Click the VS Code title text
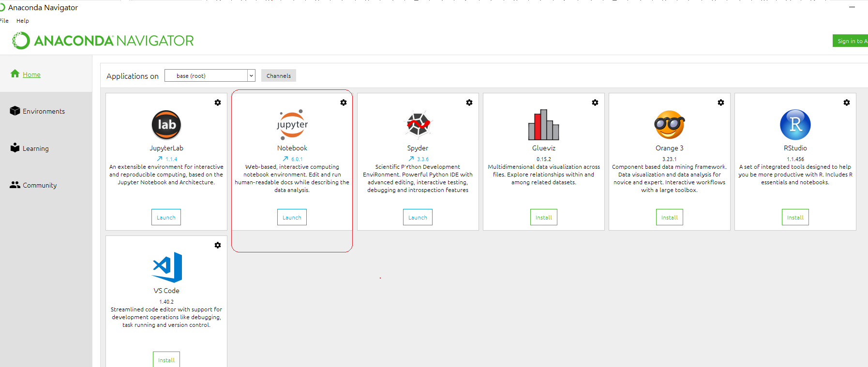Viewport: 868px width, 367px height. [166, 291]
